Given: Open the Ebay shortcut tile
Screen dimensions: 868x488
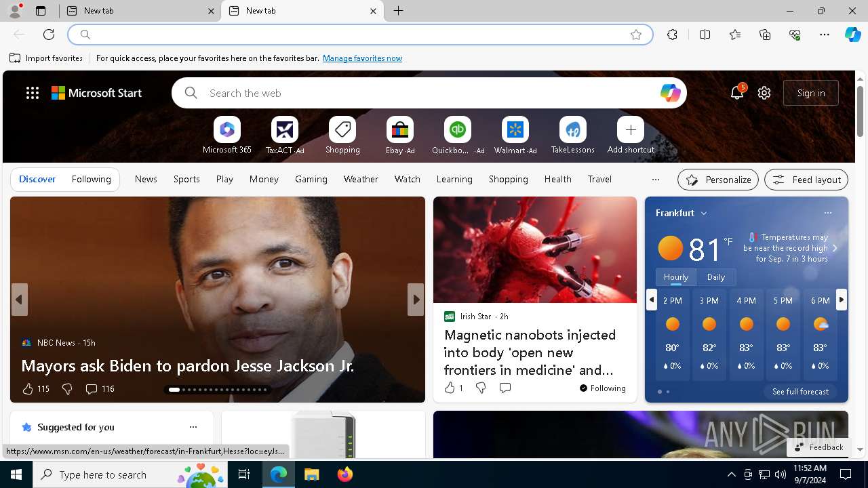Looking at the screenshot, I should (x=400, y=129).
